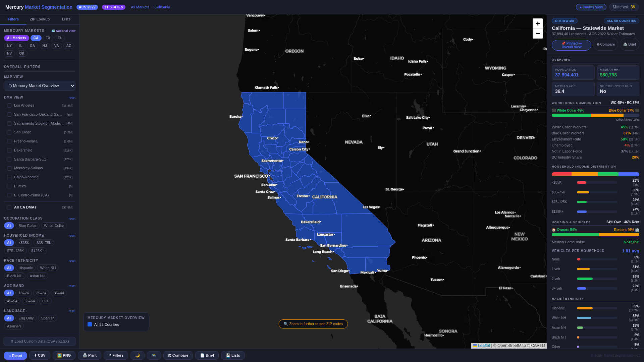
Task: Switch to the ZIP Lookup tab
Action: point(40,19)
